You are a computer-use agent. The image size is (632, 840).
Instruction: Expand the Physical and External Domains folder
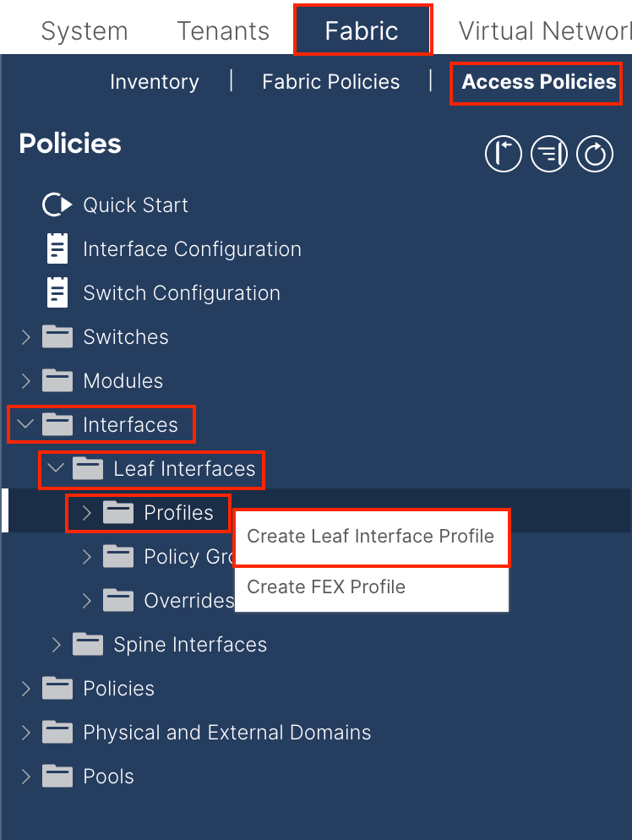(26, 733)
